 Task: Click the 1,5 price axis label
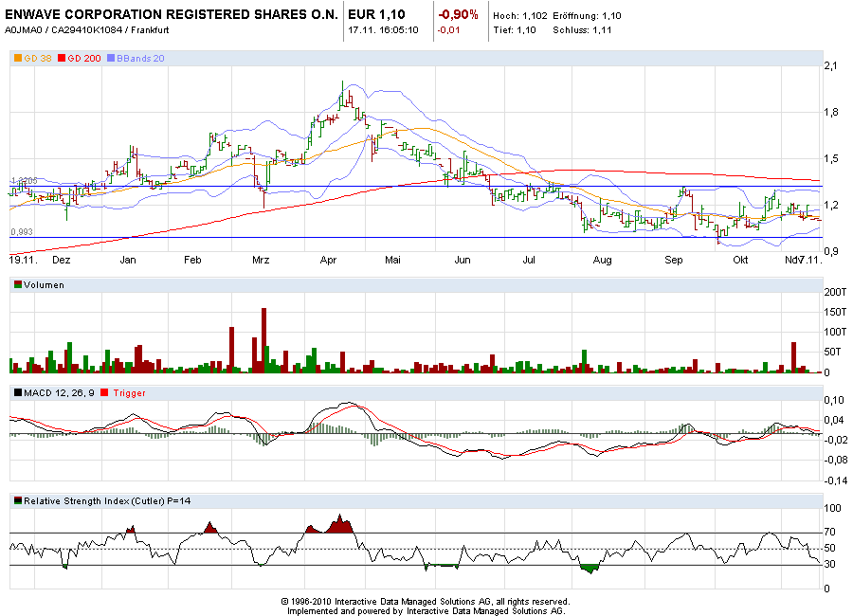(x=830, y=158)
